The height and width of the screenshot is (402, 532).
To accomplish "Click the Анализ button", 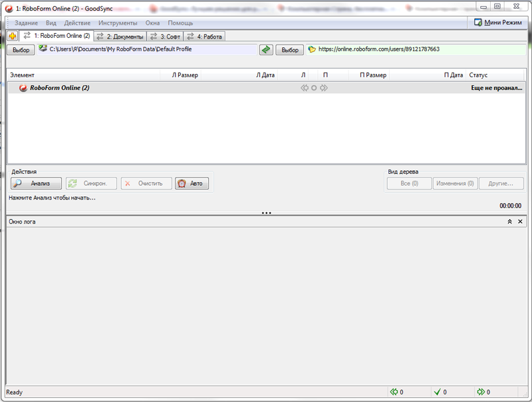I will click(37, 183).
